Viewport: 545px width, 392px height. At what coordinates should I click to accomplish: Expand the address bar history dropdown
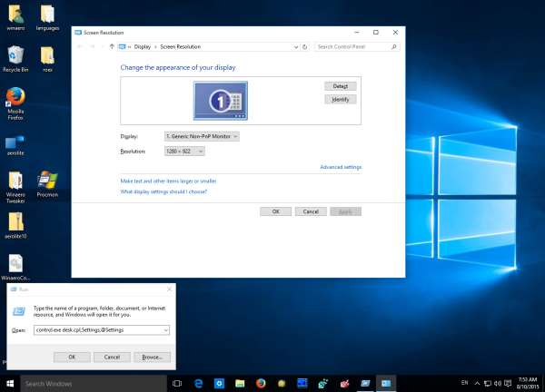pos(296,47)
